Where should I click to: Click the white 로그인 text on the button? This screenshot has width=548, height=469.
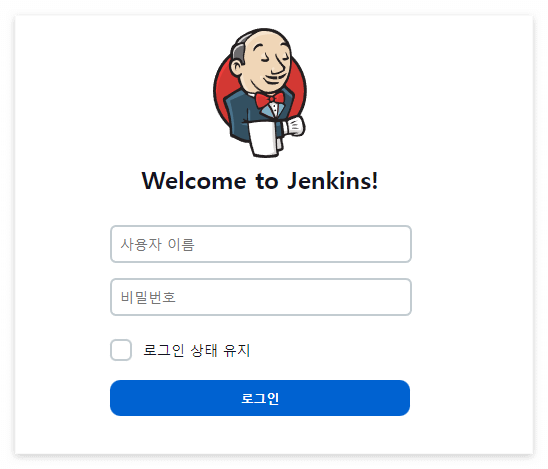point(260,398)
